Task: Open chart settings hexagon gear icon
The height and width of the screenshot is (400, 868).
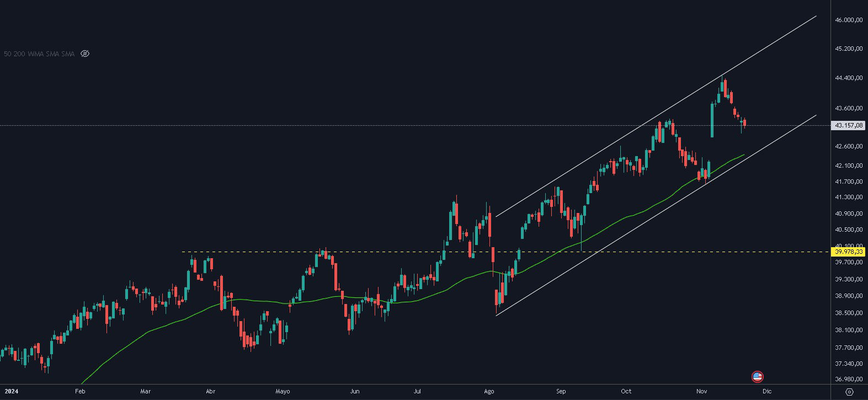Action: [849, 392]
